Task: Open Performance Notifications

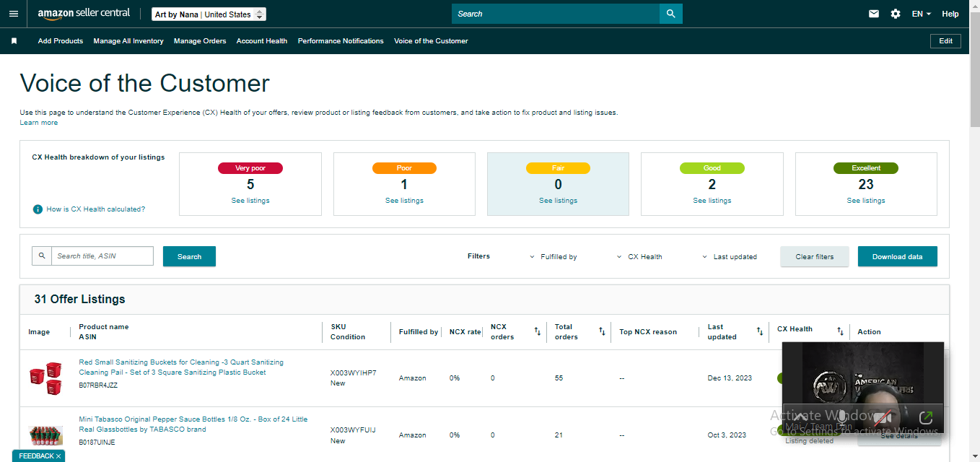Action: point(341,41)
